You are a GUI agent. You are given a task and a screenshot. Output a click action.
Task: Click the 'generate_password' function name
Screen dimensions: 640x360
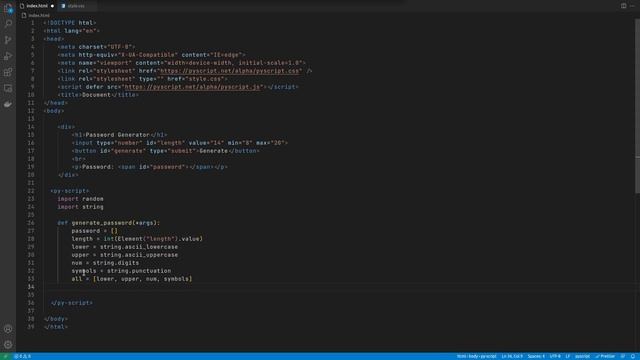102,223
